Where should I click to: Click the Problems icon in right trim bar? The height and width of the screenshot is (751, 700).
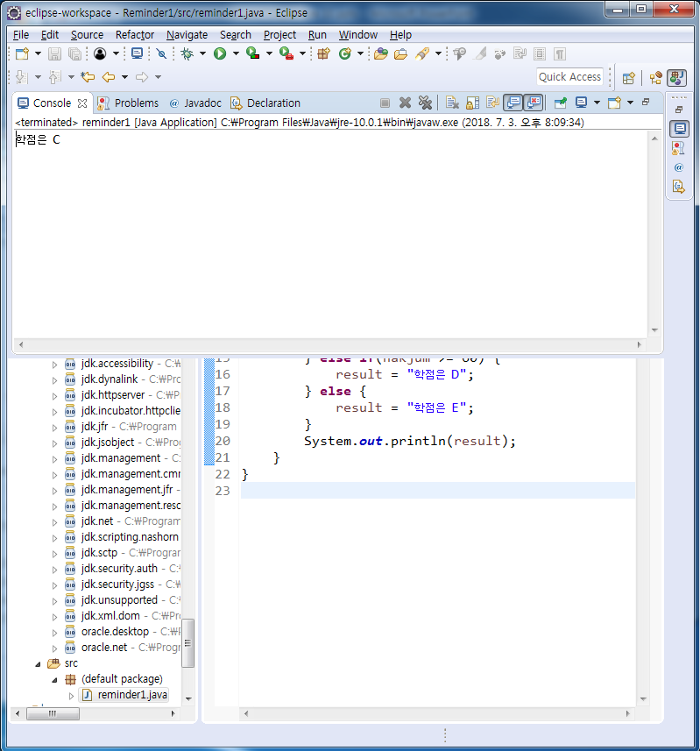point(678,148)
